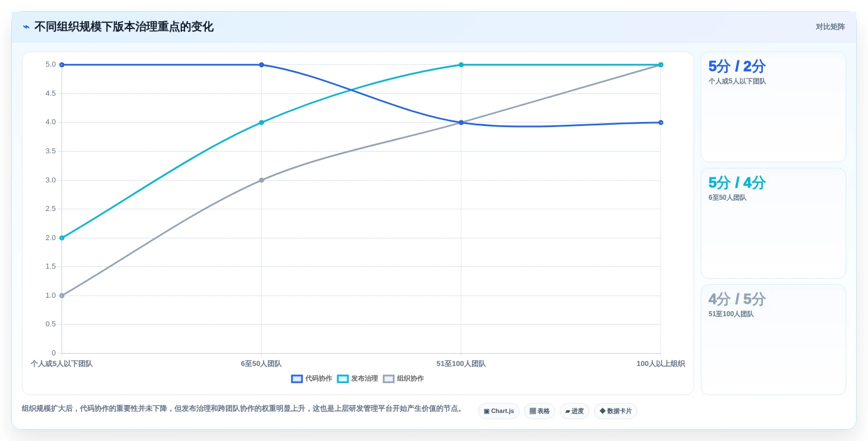The height and width of the screenshot is (441, 868).
Task: Click 组织协作 point at 个人或5人以下团队
Action: (x=62, y=295)
